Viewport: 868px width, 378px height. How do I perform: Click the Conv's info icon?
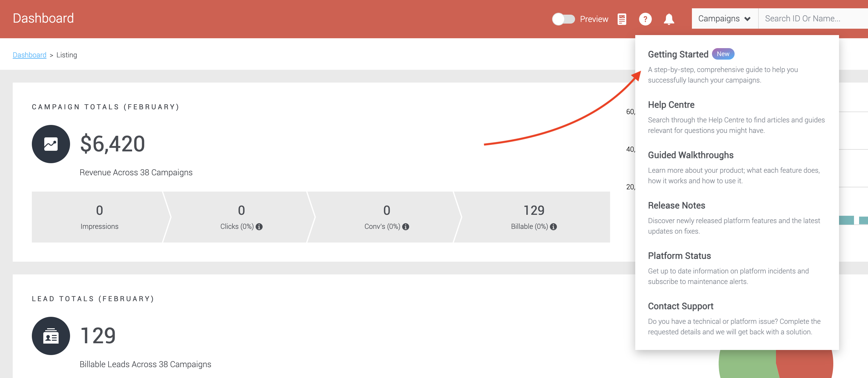pos(405,227)
